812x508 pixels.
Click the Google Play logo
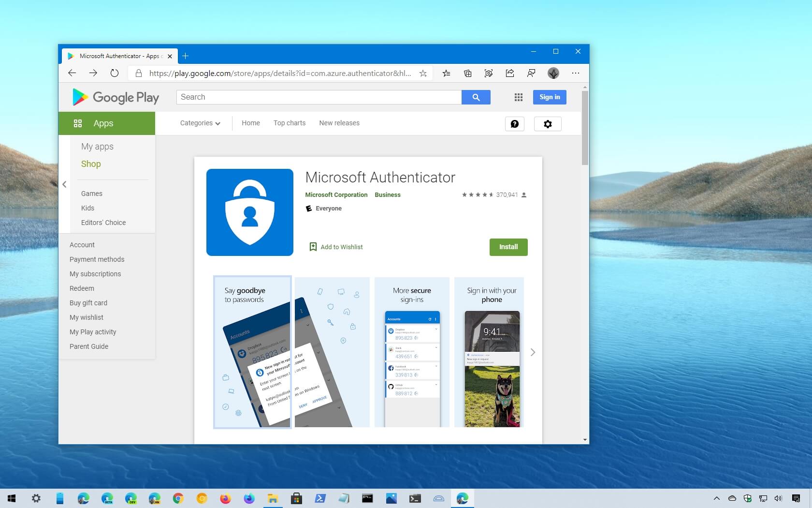click(115, 97)
